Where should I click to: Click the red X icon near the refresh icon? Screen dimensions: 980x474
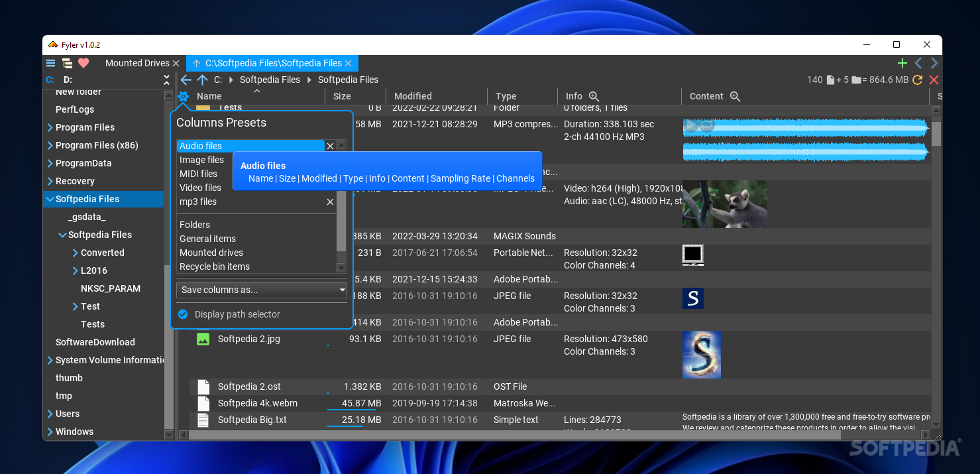click(934, 80)
